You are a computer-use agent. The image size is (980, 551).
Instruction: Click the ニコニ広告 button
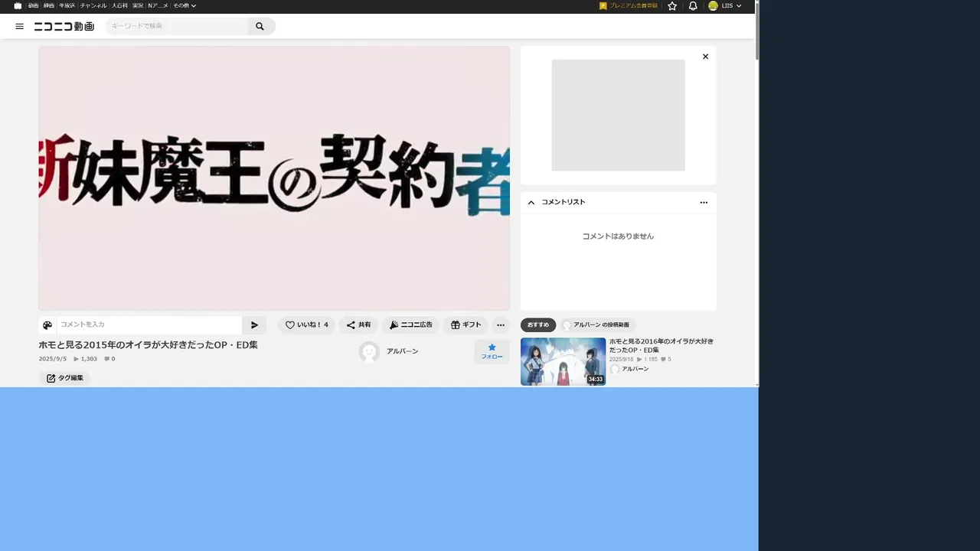[410, 325]
